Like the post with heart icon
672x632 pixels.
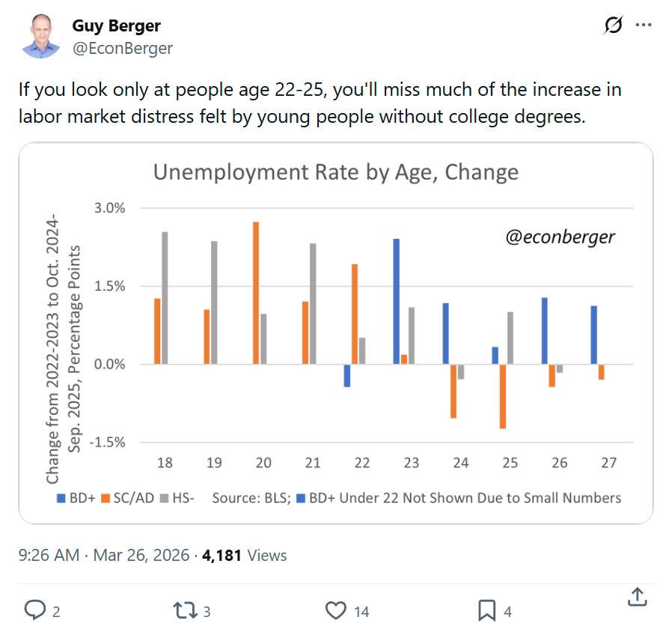[335, 610]
